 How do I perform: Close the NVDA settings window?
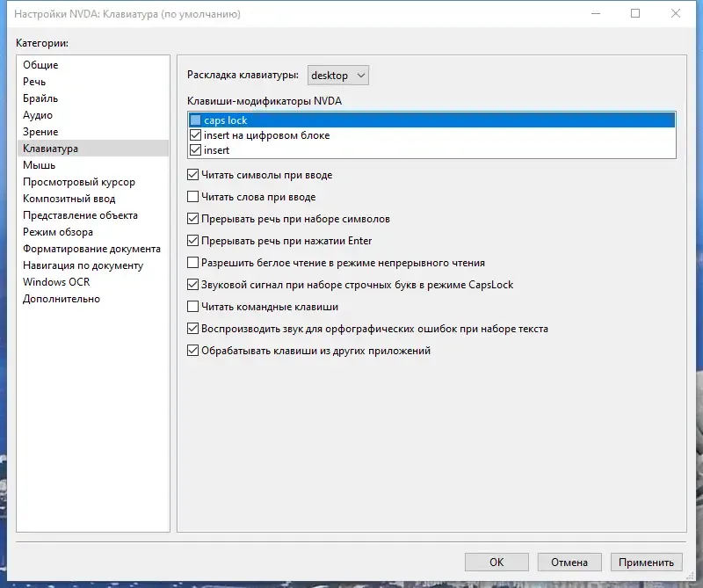pos(676,13)
